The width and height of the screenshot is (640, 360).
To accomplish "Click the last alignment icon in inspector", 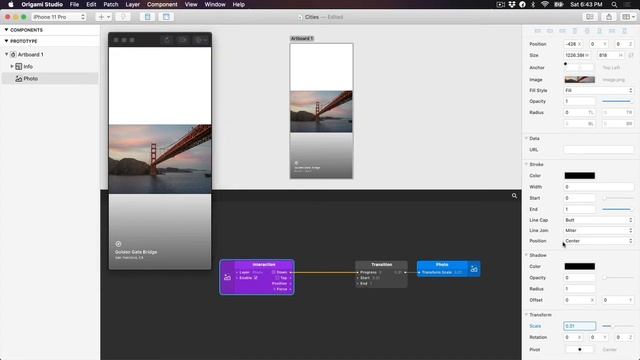I will (624, 31).
